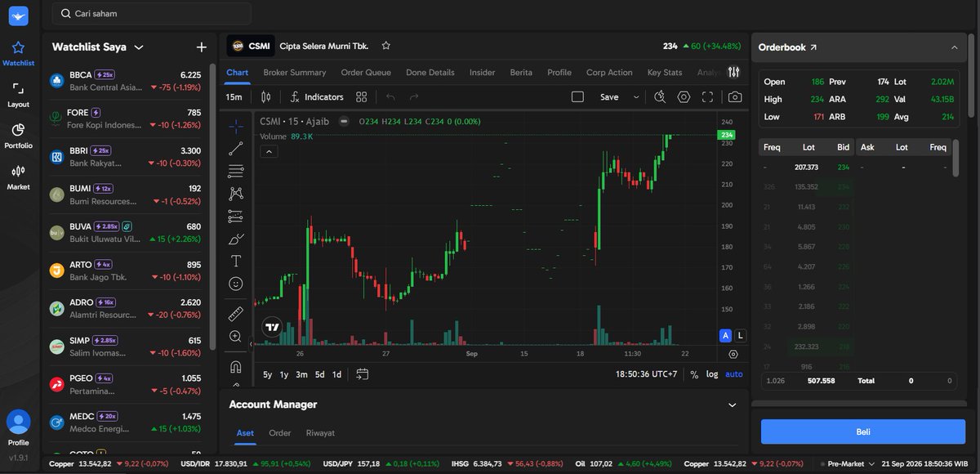Viewport: 980px width, 474px height.
Task: Select the trend line drawing tool
Action: point(236,149)
